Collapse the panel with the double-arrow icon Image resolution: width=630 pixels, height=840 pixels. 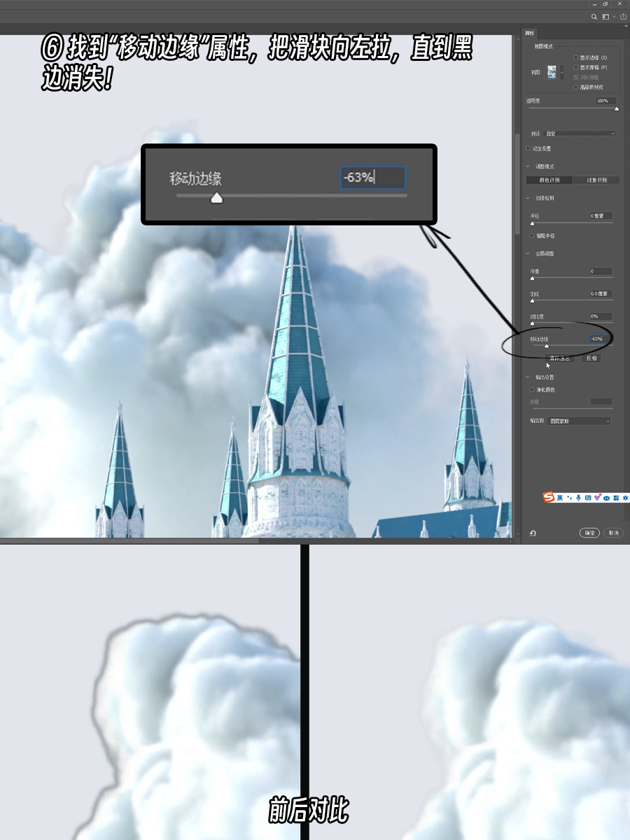(x=626, y=26)
